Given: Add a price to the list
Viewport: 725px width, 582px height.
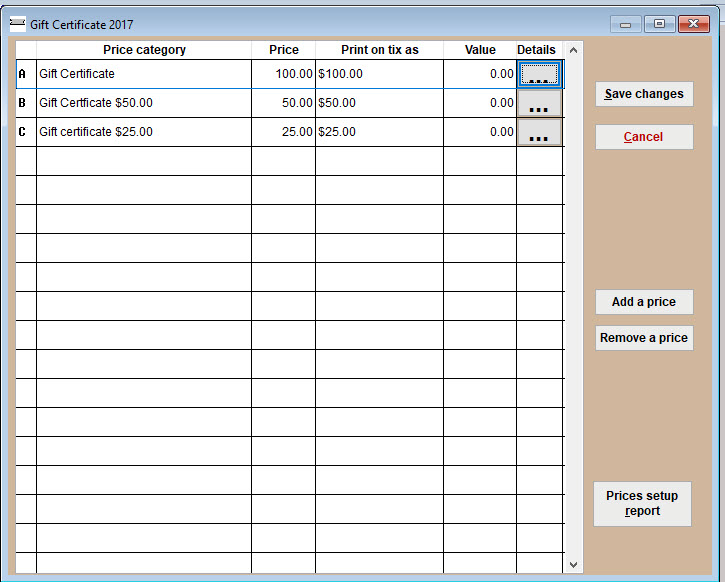Looking at the screenshot, I should [644, 302].
